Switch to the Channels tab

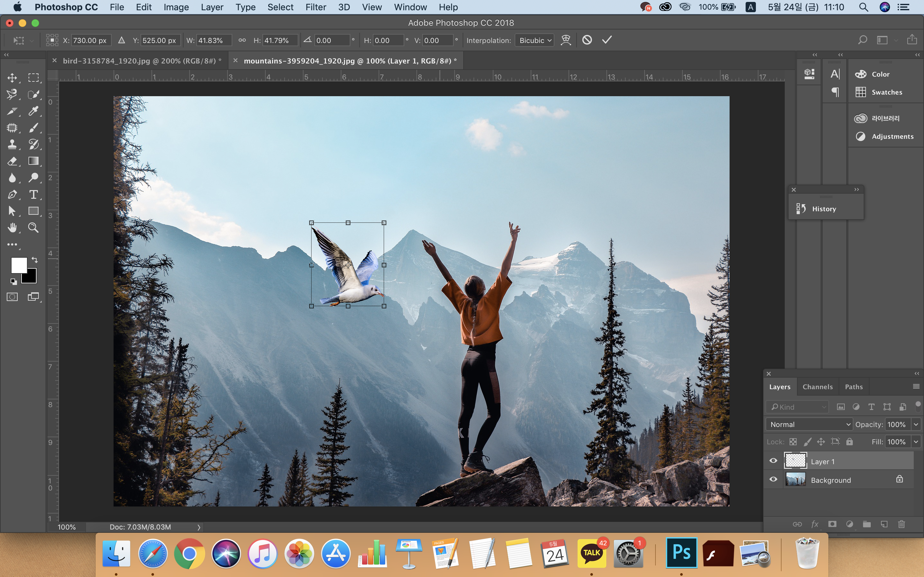pos(817,387)
